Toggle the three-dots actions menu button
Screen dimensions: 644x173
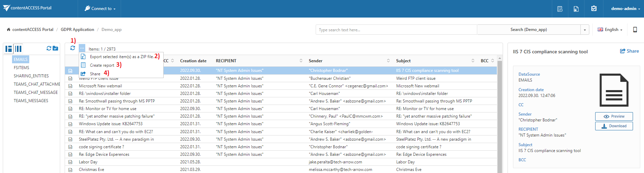pyautogui.click(x=82, y=48)
